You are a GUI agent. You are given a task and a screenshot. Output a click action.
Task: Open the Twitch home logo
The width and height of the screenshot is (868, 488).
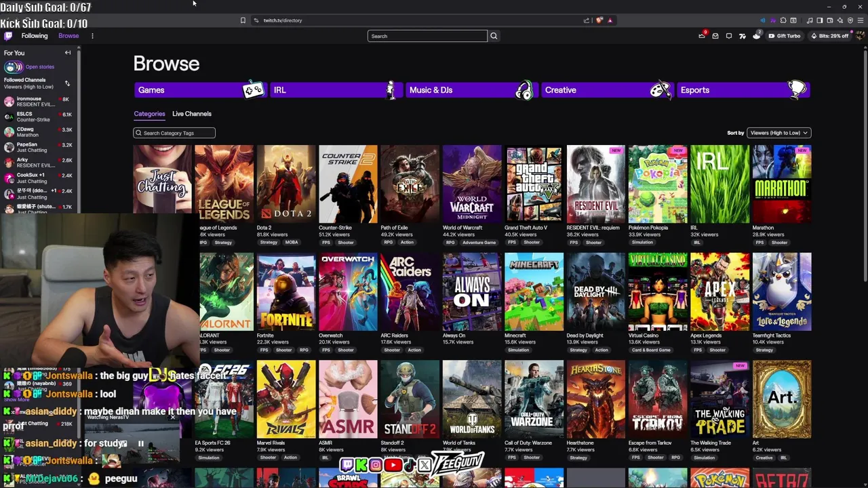point(8,36)
